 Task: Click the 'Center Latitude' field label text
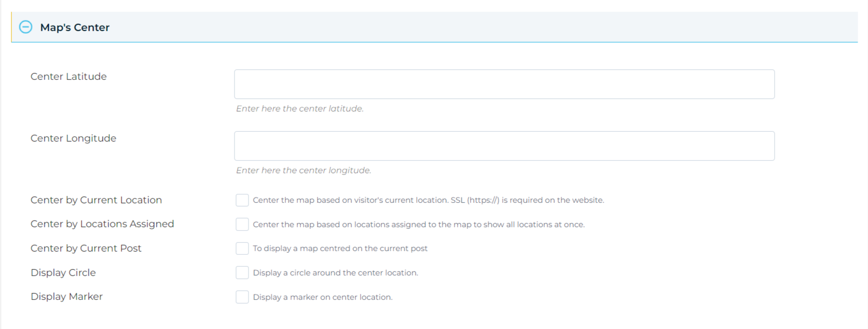pyautogui.click(x=68, y=76)
